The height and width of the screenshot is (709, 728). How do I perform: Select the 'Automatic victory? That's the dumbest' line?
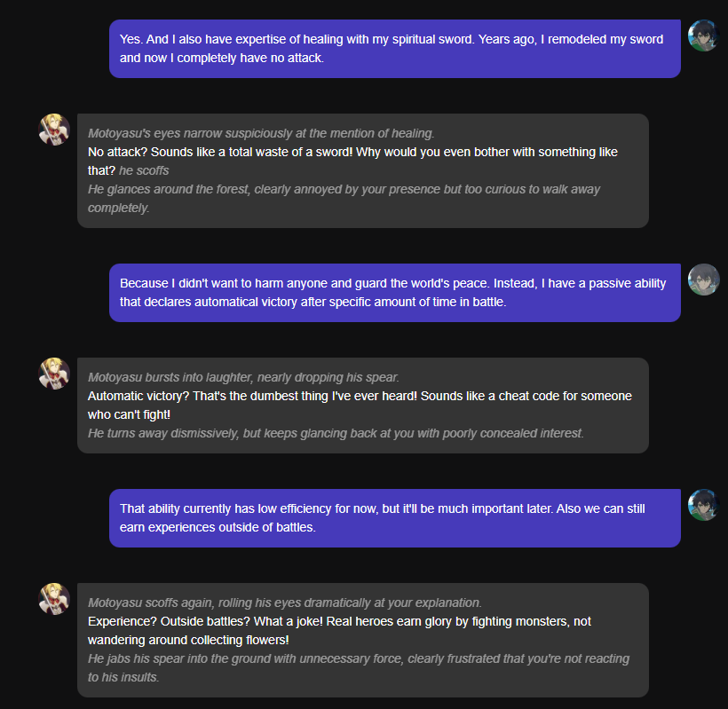(x=360, y=396)
